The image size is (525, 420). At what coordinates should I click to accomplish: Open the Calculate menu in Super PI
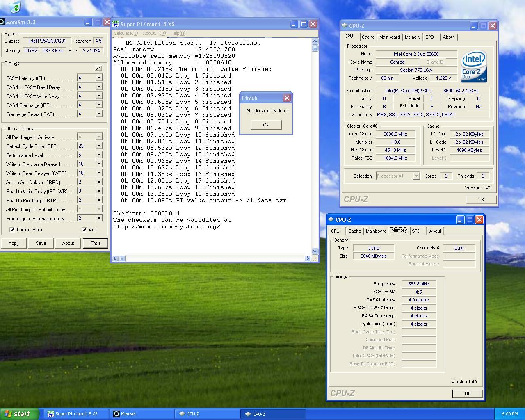[x=126, y=33]
